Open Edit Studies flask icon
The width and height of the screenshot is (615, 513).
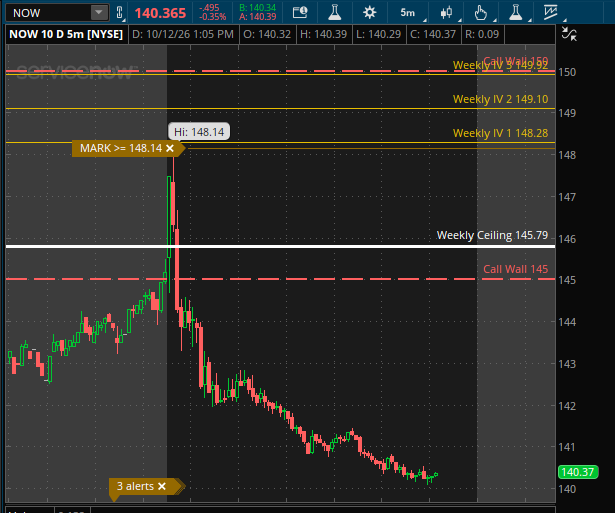[x=335, y=13]
